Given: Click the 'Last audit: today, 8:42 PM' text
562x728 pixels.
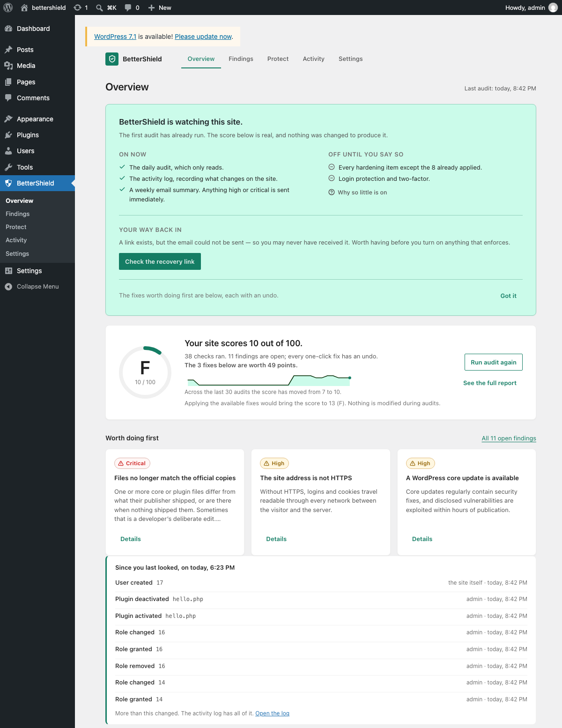Looking at the screenshot, I should 500,88.
